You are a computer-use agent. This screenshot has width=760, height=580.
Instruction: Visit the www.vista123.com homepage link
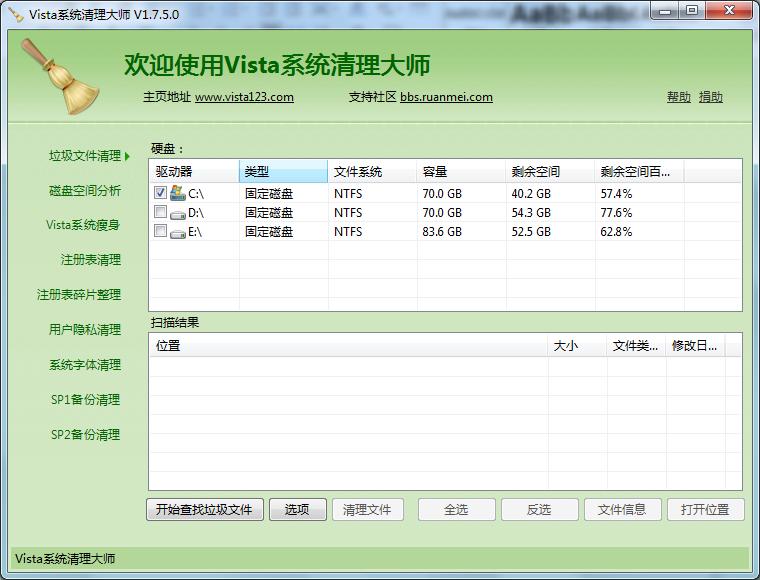tap(244, 97)
